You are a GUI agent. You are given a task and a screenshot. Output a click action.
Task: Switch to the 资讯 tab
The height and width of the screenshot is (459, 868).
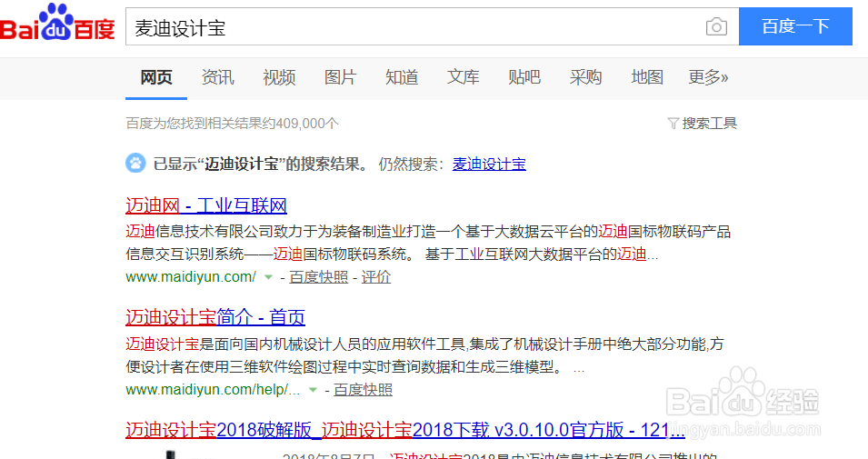click(217, 77)
